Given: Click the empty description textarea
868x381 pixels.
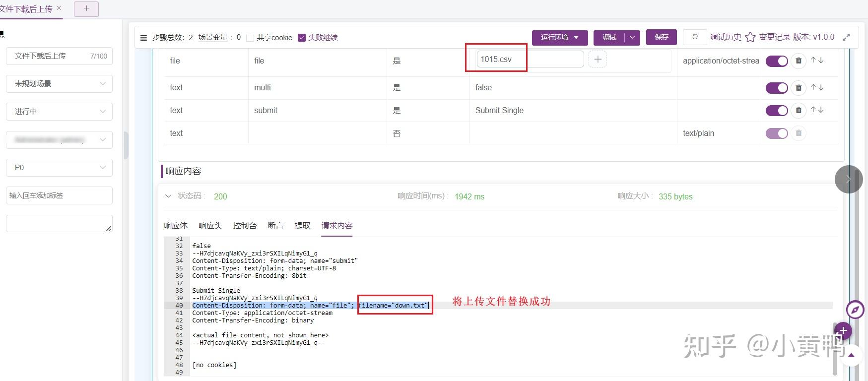Looking at the screenshot, I should click(x=59, y=223).
